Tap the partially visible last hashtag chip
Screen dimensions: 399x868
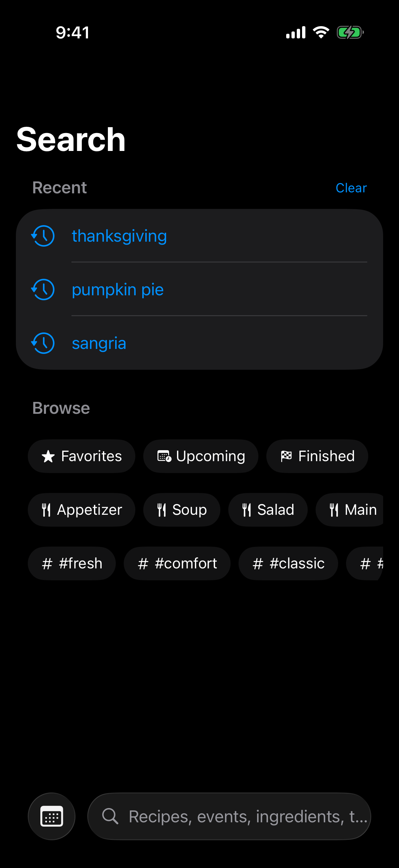(x=365, y=563)
